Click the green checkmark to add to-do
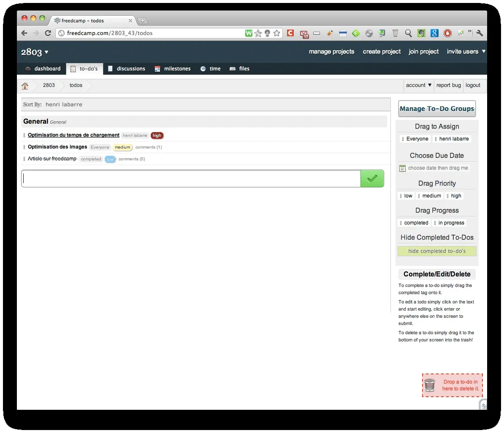Screen dimensions: 504x433 tap(372, 179)
